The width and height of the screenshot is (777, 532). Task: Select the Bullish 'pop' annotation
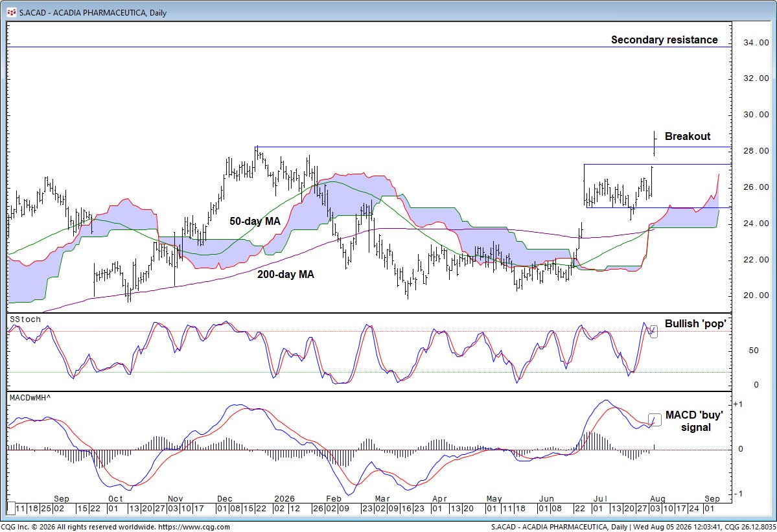pos(695,323)
